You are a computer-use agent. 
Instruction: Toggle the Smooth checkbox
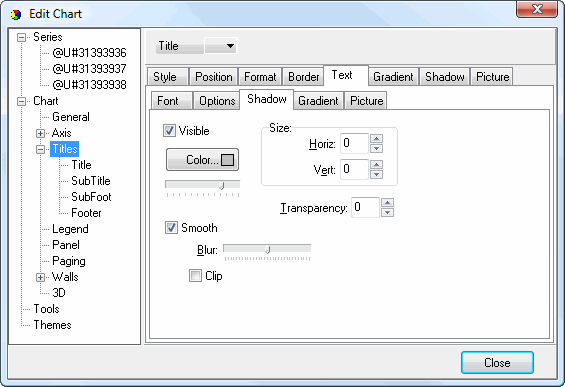[x=171, y=228]
